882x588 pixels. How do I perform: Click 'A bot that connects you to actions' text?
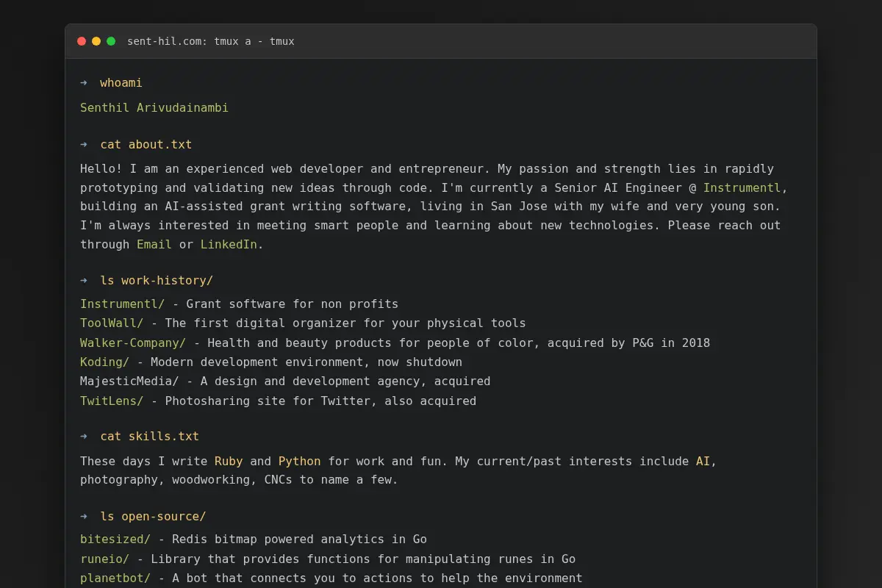click(x=293, y=578)
